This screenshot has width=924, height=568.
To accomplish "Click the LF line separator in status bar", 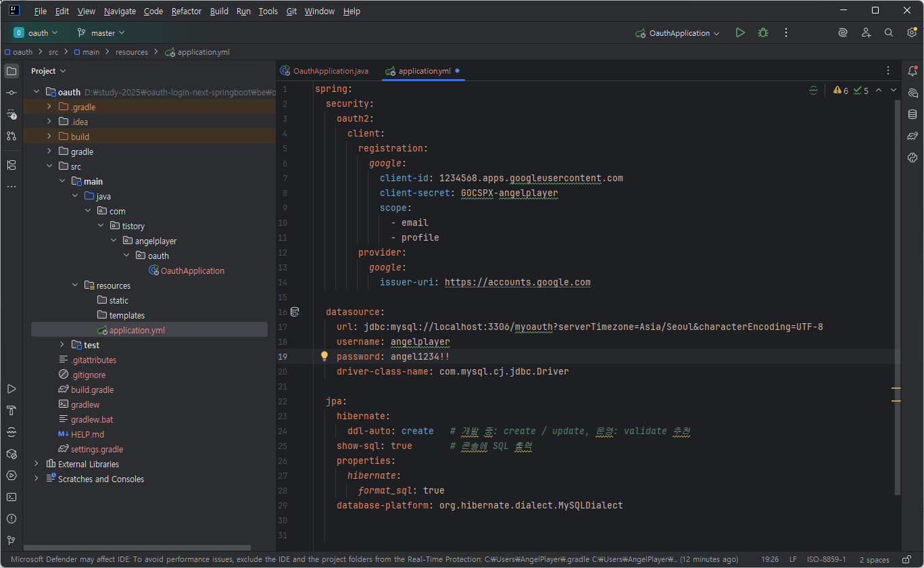I will coord(793,560).
